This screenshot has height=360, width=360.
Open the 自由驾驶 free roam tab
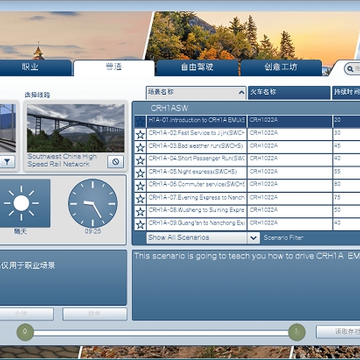coord(197,68)
